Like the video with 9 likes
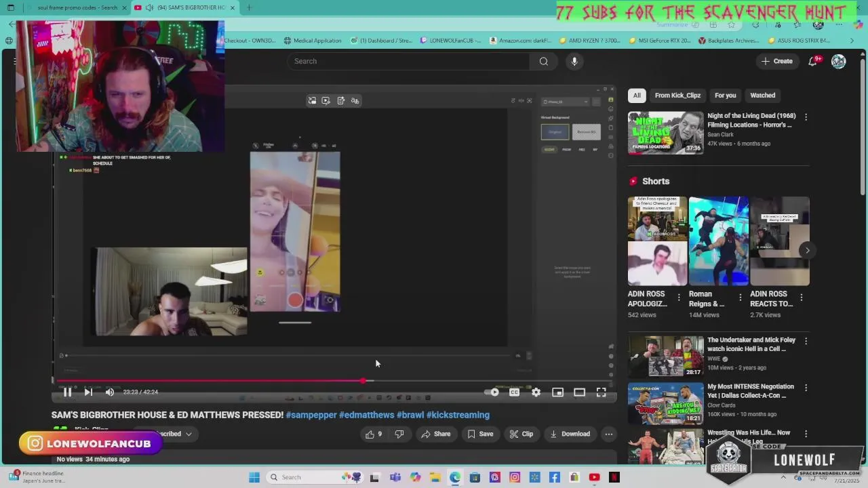Image resolution: width=868 pixels, height=488 pixels. click(374, 434)
